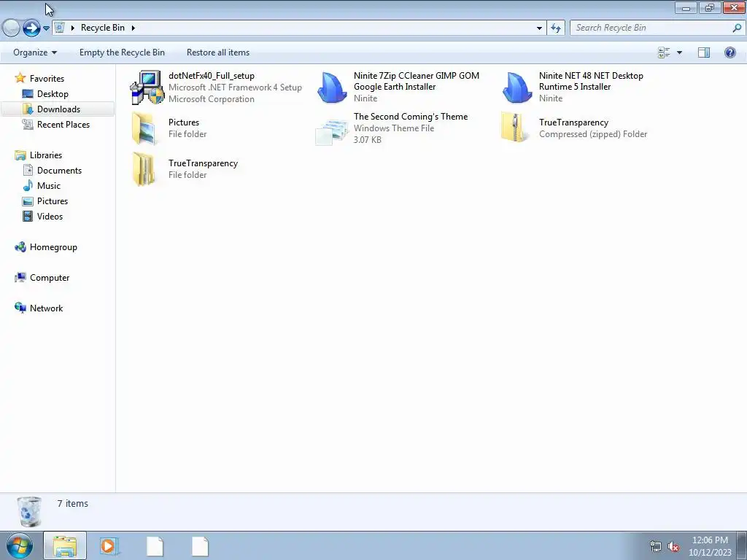Select the Ninite NET 48 Runtime installer icon
Viewport: 747px width, 560px height.
517,87
